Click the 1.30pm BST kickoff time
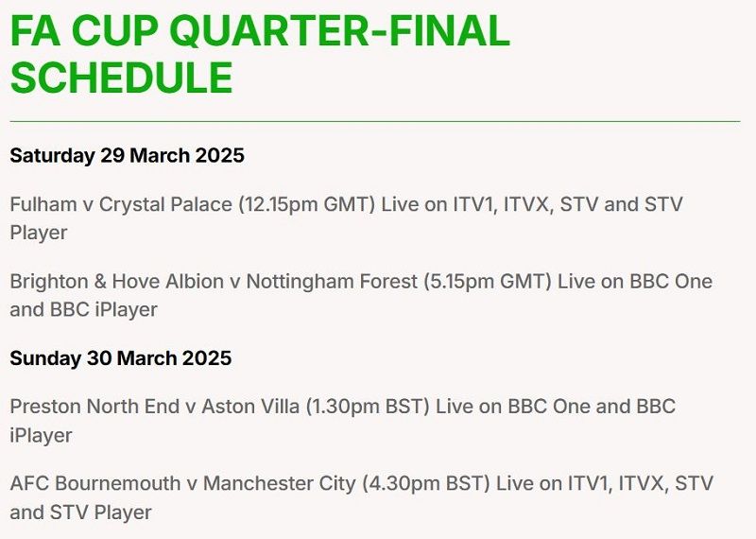Viewport: 756px width, 539px height. (x=368, y=407)
